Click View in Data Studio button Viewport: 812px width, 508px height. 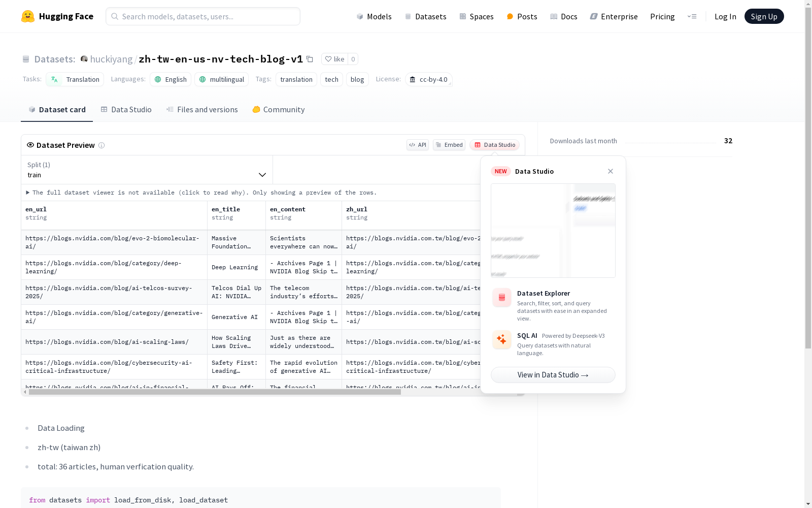coord(553,375)
